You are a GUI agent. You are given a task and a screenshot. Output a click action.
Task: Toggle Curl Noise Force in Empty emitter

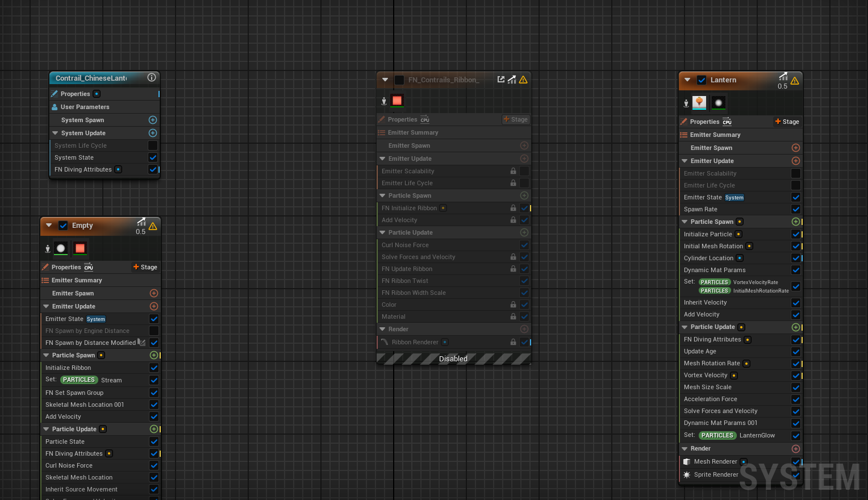(154, 465)
